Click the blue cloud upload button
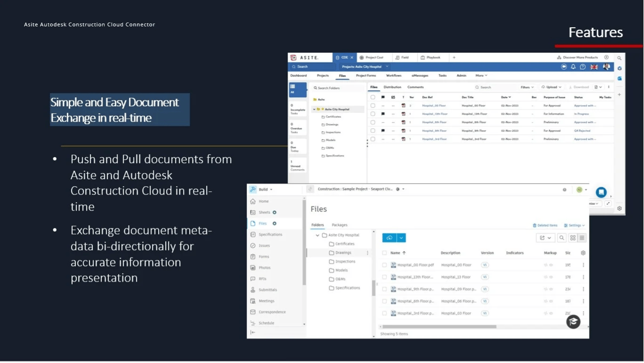The height and width of the screenshot is (363, 644). coord(389,238)
